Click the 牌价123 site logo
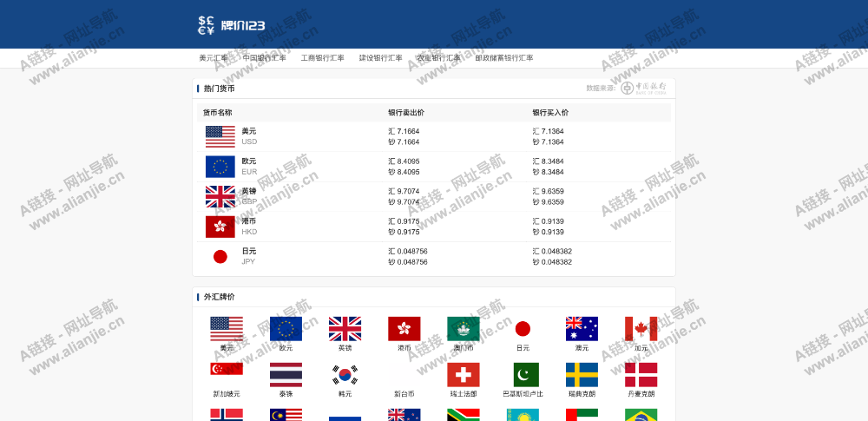 coord(230,25)
